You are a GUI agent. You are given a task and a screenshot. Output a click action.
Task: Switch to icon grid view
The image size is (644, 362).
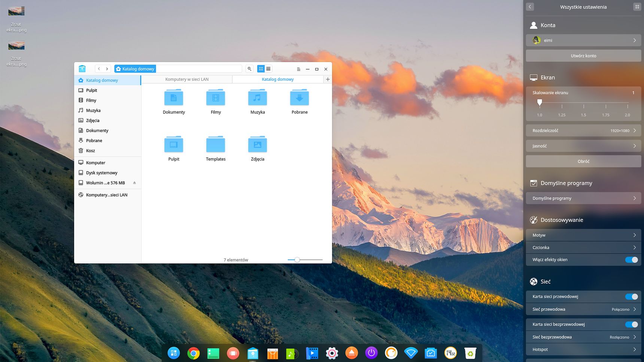click(261, 69)
